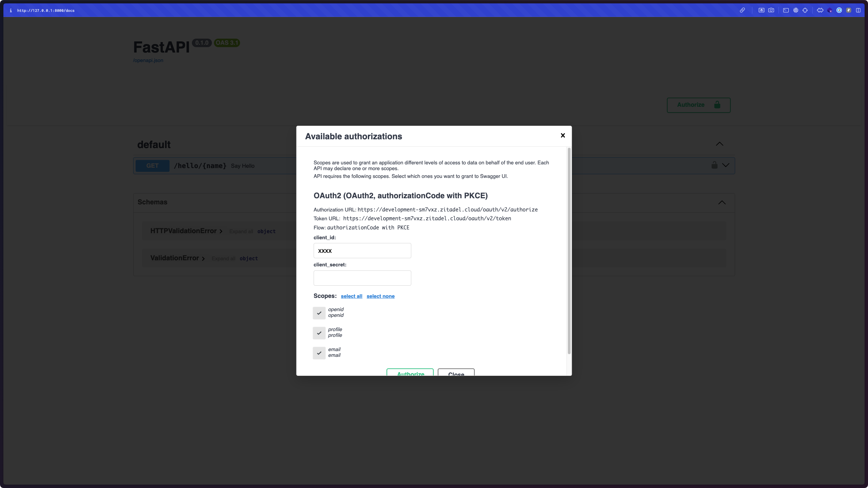The width and height of the screenshot is (868, 488).
Task: Click the crosshair element picker icon
Action: pos(805,10)
